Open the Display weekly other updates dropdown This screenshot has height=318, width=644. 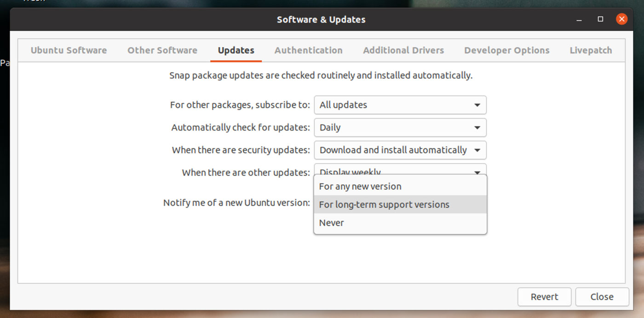(400, 169)
